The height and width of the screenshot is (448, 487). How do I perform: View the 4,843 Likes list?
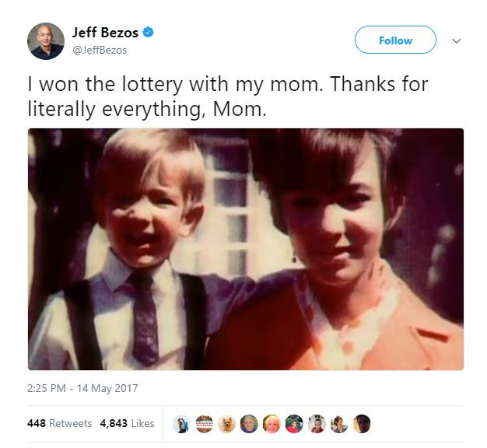tap(127, 423)
